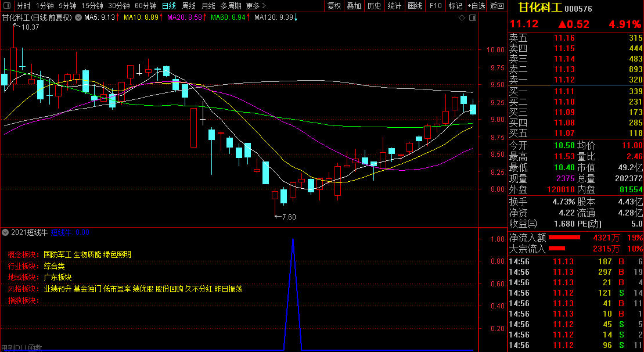The height and width of the screenshot is (352, 644).
Task: Click the 今开 10.58 value
Action: pyautogui.click(x=564, y=145)
